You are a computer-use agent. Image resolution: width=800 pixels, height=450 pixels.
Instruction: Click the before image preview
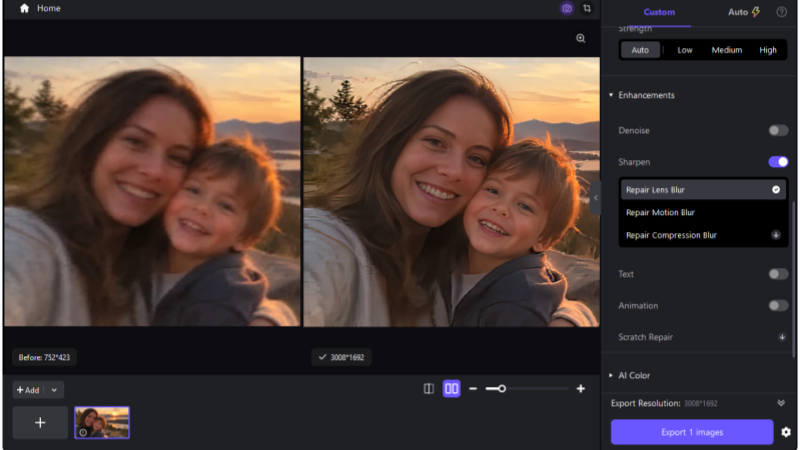(x=152, y=191)
